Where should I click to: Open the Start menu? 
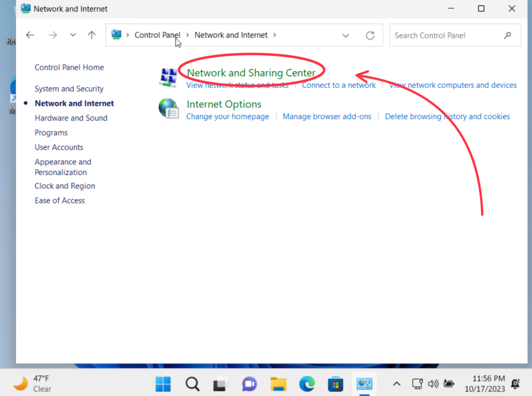coord(162,384)
